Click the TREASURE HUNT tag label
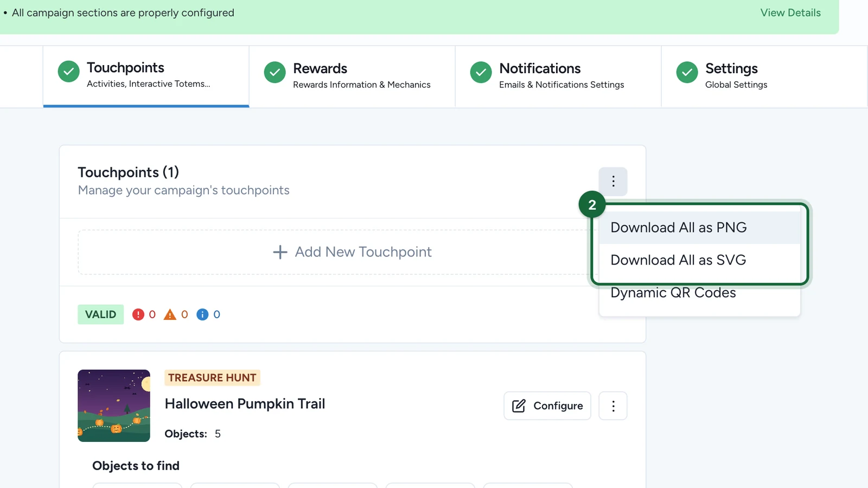The width and height of the screenshot is (868, 488). [x=212, y=377]
